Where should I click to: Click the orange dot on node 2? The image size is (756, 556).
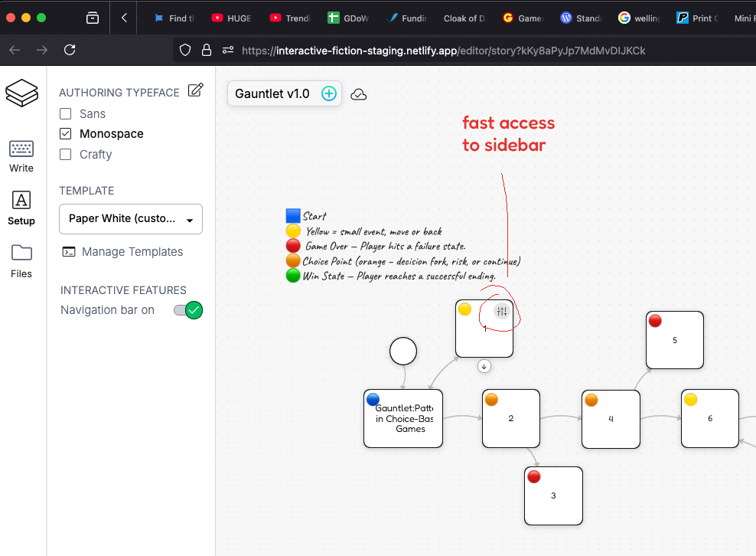[491, 400]
